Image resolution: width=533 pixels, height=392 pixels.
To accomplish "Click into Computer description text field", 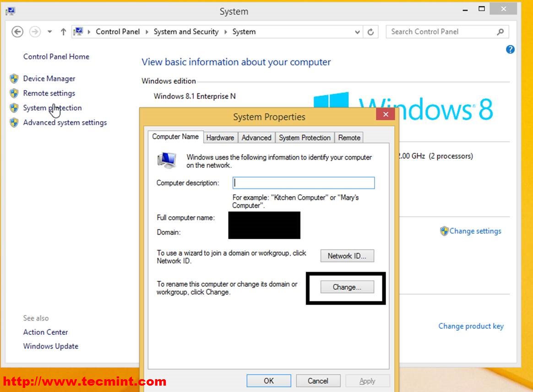I will [x=304, y=183].
